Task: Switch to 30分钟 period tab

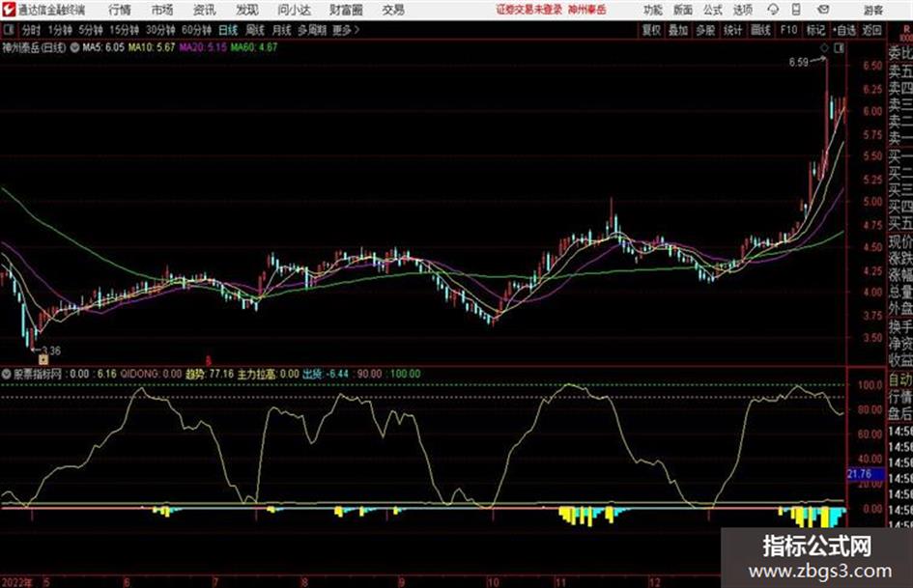Action: (x=160, y=30)
